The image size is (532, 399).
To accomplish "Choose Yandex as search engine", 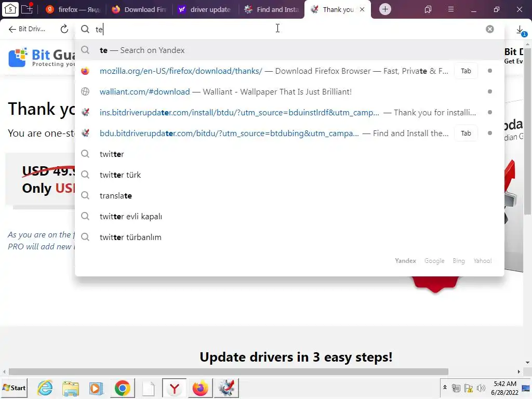I will [x=405, y=261].
